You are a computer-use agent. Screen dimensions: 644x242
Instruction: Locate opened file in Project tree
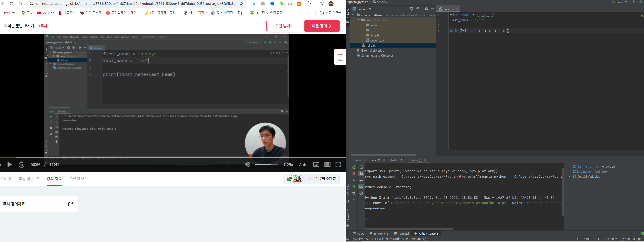(x=411, y=9)
